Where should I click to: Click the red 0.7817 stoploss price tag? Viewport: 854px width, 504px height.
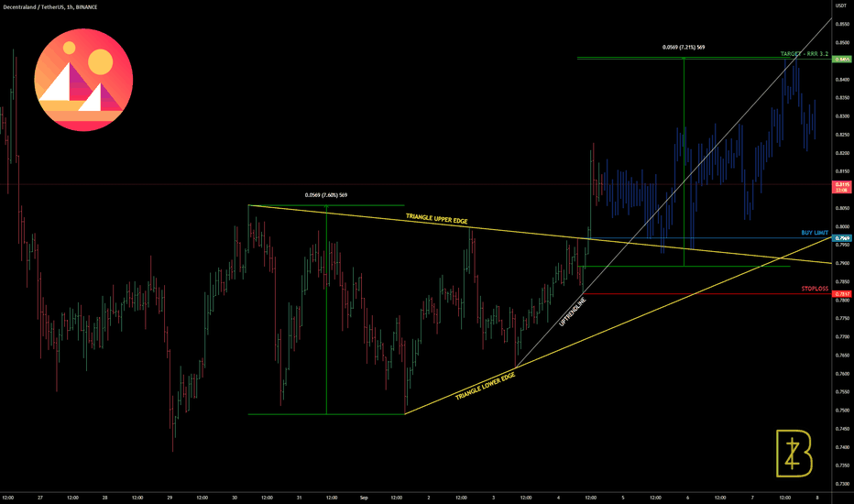click(x=842, y=293)
